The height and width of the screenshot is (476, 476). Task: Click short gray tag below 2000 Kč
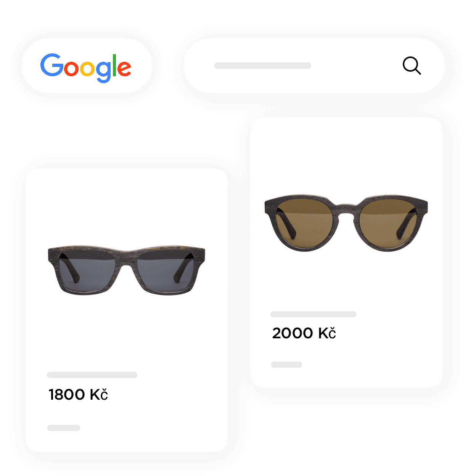(286, 365)
